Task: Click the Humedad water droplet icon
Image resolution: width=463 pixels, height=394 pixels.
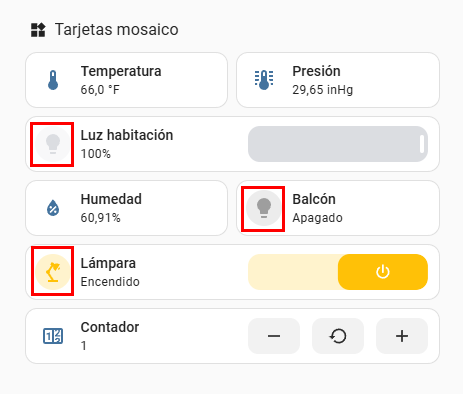Action: [53, 208]
